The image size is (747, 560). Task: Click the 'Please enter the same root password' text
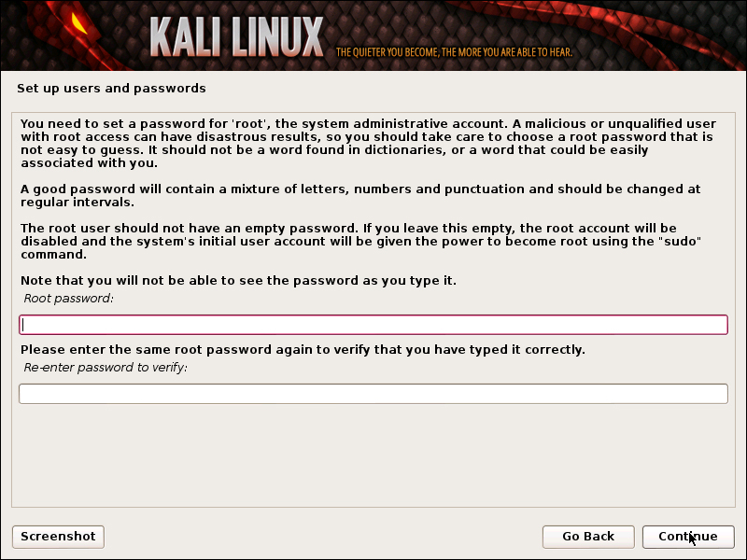click(x=303, y=349)
